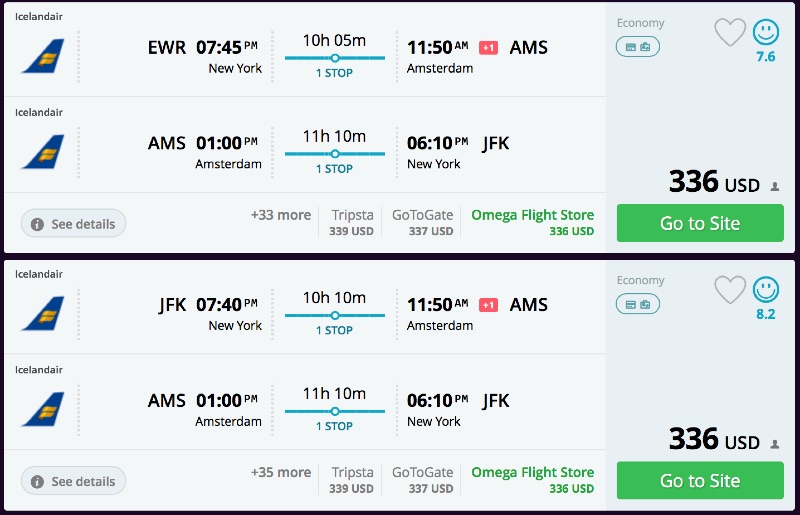Expand See details for the second itinerary

pyautogui.click(x=73, y=481)
